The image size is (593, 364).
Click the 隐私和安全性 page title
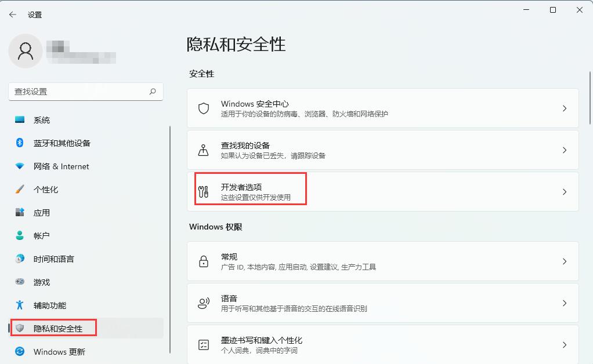pos(236,45)
